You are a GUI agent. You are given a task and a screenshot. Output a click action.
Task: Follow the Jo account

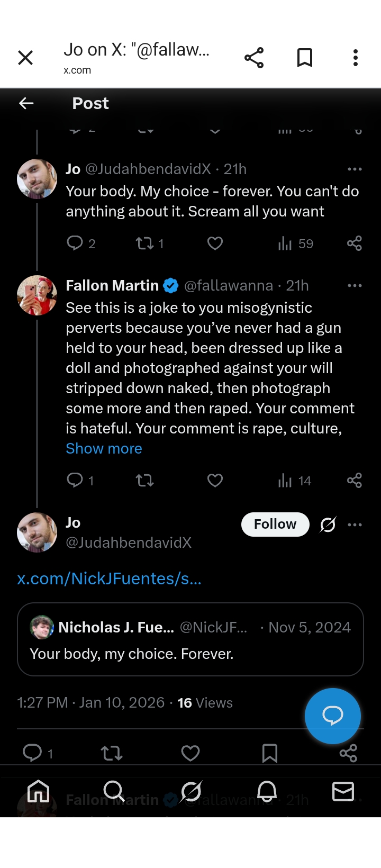pos(275,525)
